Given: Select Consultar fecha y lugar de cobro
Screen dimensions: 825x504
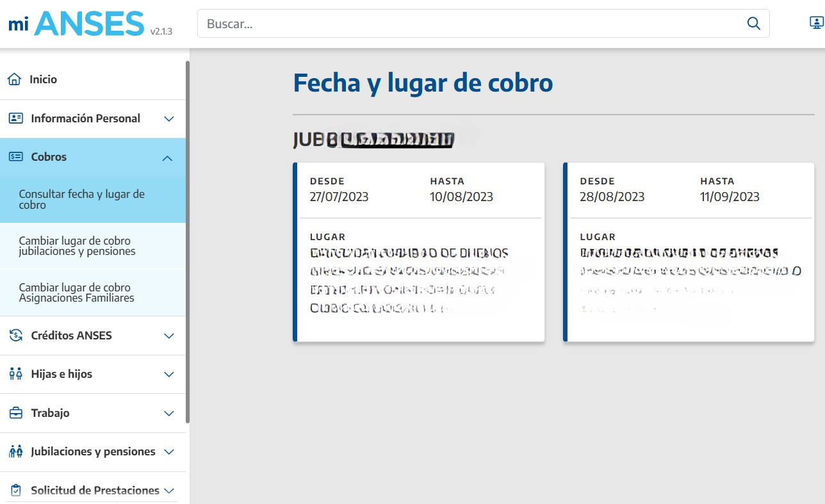Looking at the screenshot, I should [81, 199].
